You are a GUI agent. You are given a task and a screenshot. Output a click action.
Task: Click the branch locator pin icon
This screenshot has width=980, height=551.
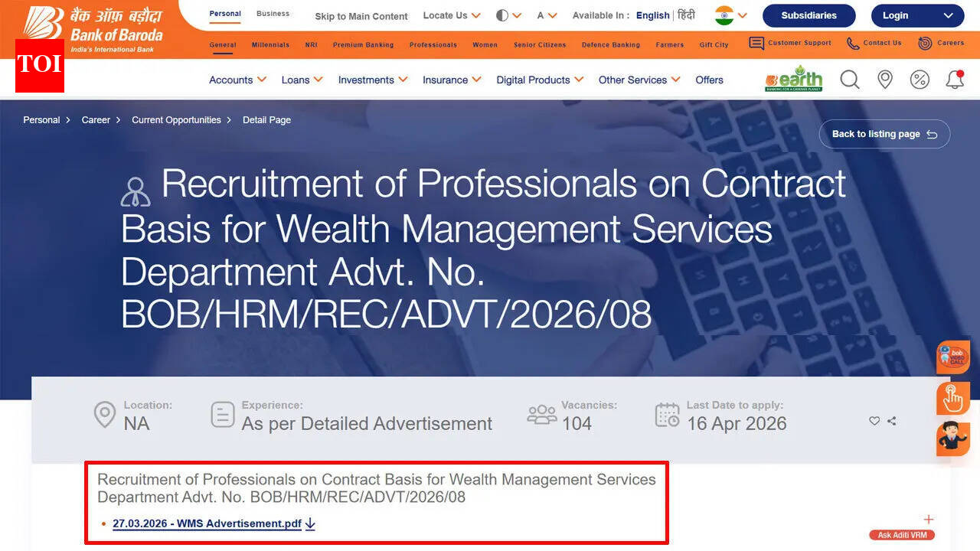click(885, 79)
